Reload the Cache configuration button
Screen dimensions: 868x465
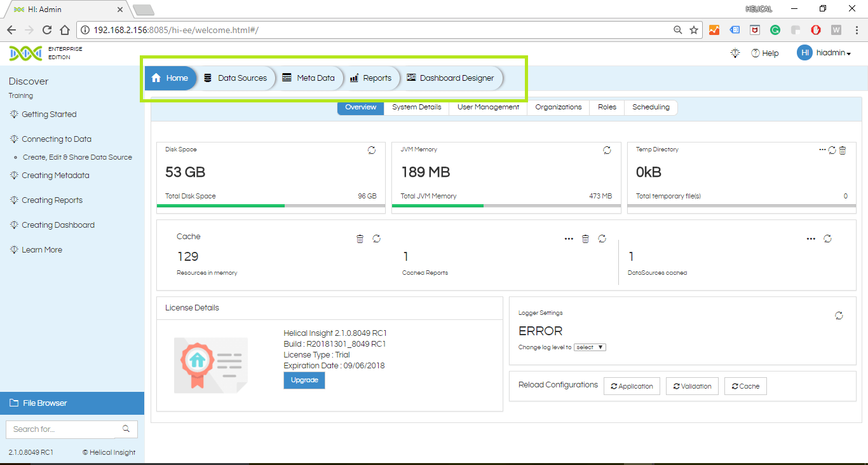point(745,386)
